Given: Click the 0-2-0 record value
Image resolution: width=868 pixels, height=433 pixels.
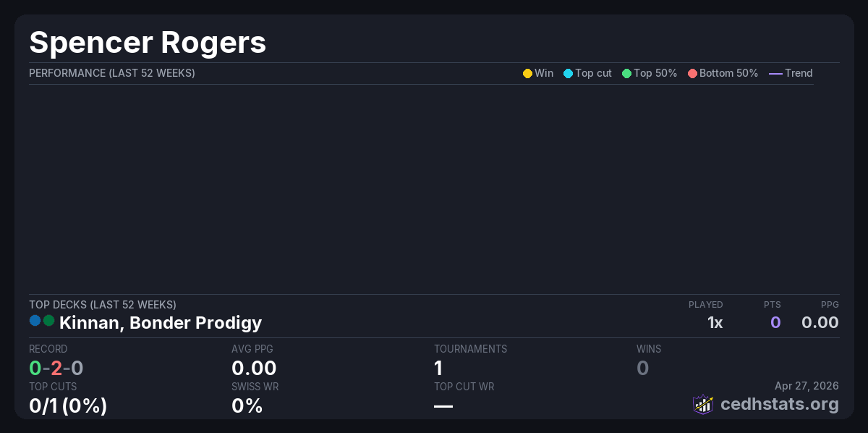Looking at the screenshot, I should click(56, 368).
